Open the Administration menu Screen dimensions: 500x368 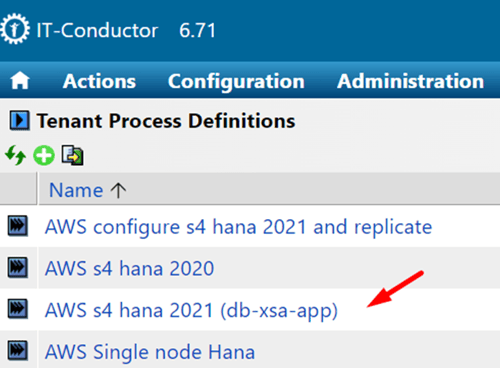pyautogui.click(x=410, y=81)
